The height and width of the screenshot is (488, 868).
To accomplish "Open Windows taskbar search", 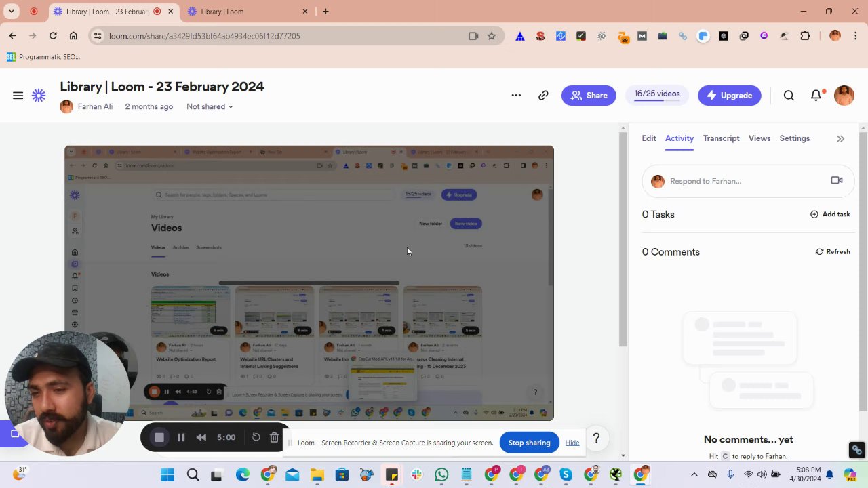I will 193,475.
